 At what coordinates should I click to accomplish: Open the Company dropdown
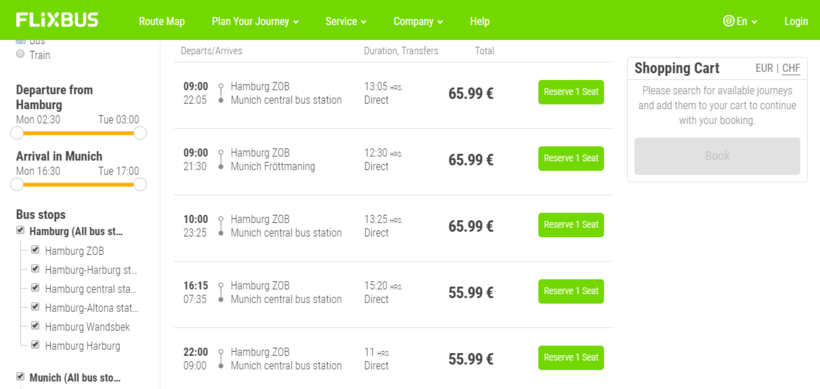coord(418,21)
